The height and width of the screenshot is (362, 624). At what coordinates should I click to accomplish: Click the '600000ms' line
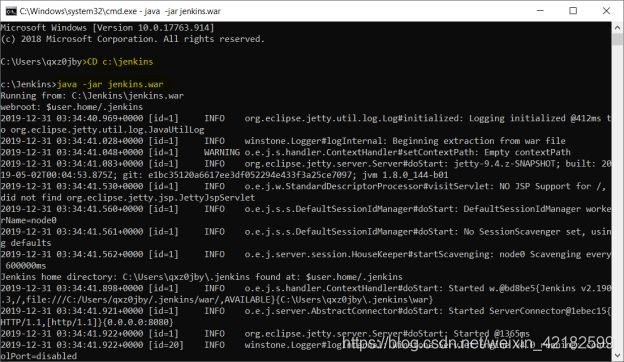(x=26, y=266)
